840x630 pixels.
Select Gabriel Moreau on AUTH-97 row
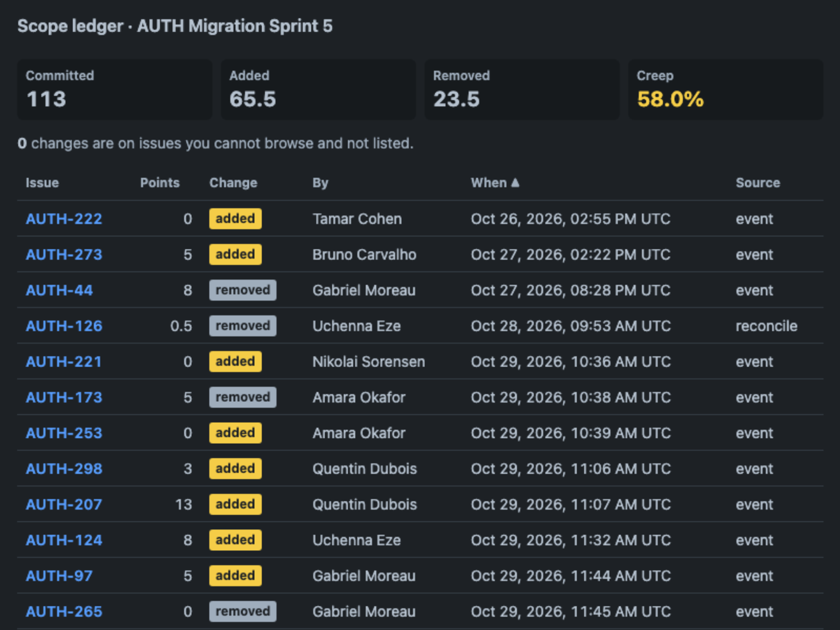[x=364, y=576]
